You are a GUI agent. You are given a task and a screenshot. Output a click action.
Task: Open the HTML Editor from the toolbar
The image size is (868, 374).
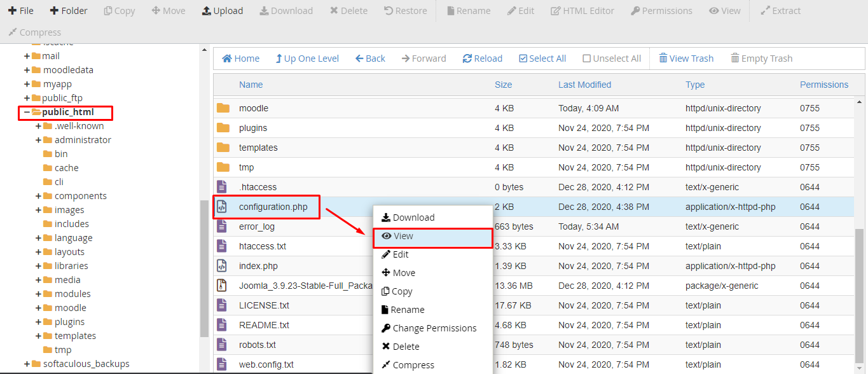(x=582, y=10)
